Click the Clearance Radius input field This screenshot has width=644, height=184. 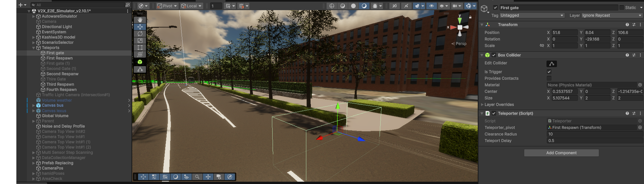594,134
